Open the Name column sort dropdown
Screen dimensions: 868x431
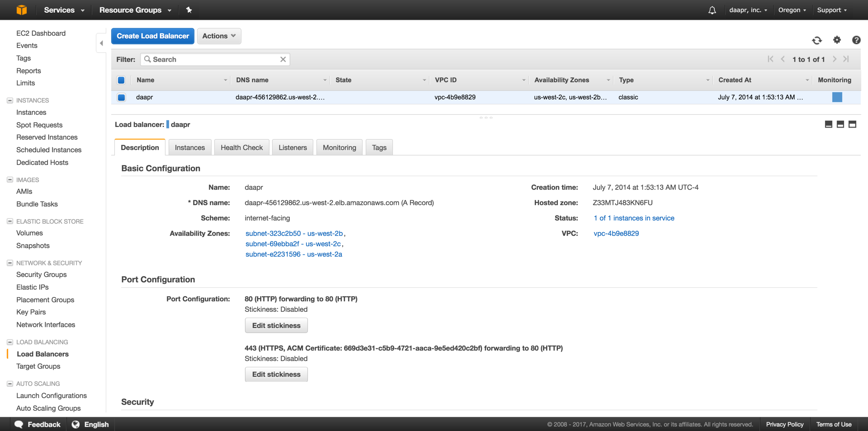point(225,80)
